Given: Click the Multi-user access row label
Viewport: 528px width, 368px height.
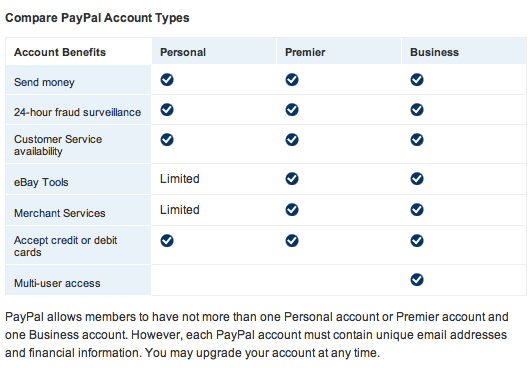Looking at the screenshot, I should coord(57,283).
